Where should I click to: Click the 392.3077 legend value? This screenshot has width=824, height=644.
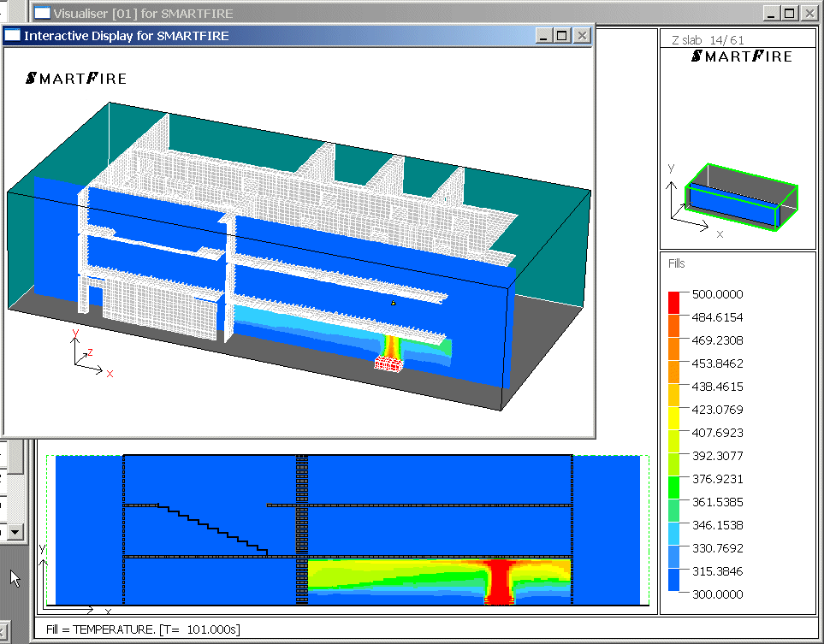click(x=717, y=456)
